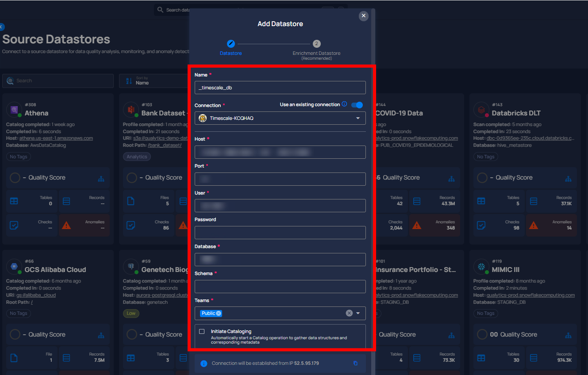Screen dimensions: 588x375
Task: Open the GCS Alibaba Cloud card title
Action: click(55, 270)
